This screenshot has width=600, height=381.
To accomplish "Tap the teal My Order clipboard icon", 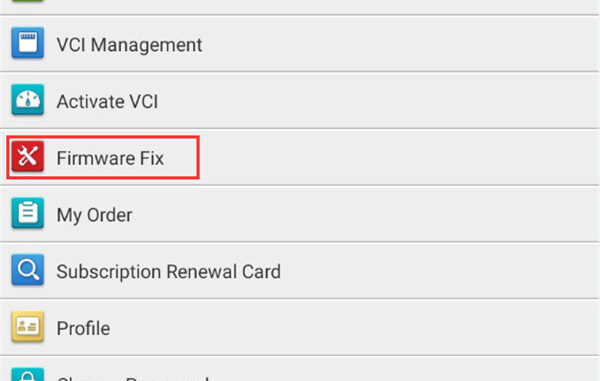I will (28, 213).
